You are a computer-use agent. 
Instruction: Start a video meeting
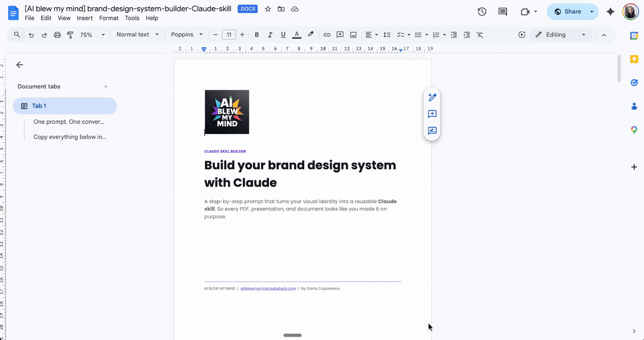pyautogui.click(x=525, y=12)
